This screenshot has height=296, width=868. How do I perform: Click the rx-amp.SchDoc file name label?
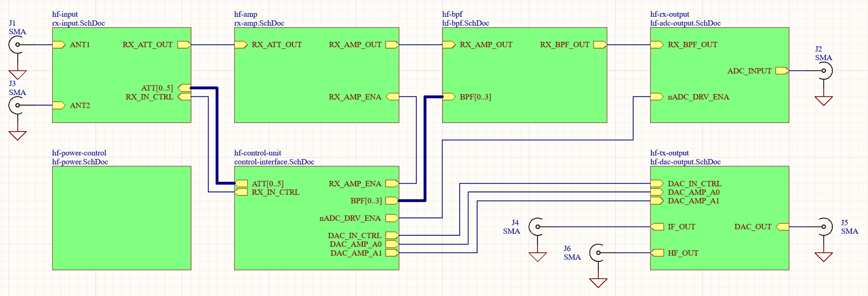tap(259, 23)
